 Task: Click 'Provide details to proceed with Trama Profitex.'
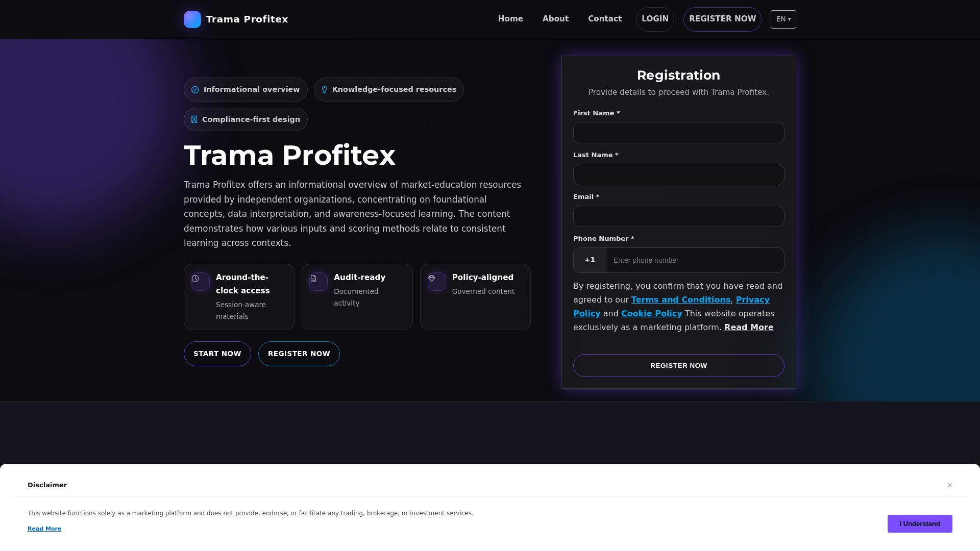679,92
